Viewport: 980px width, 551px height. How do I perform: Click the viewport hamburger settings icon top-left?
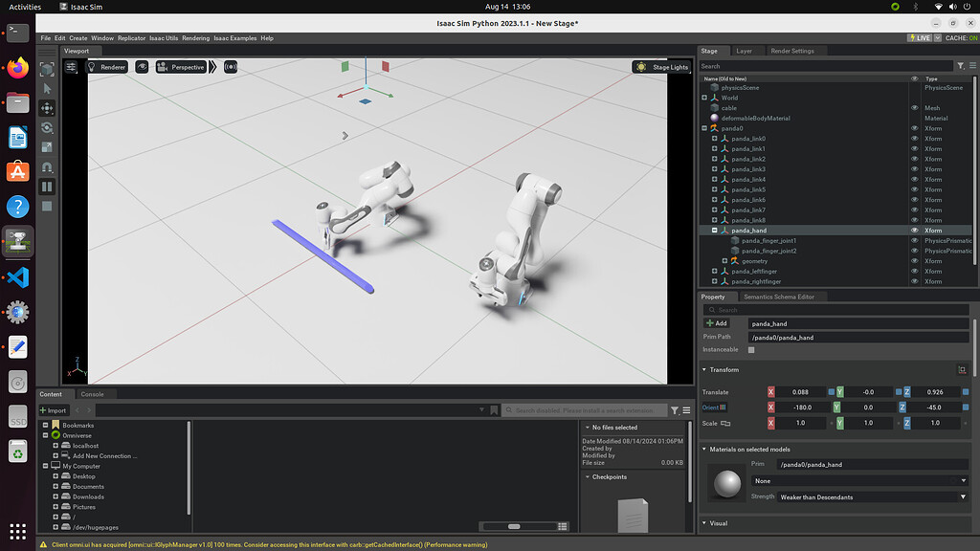(72, 67)
